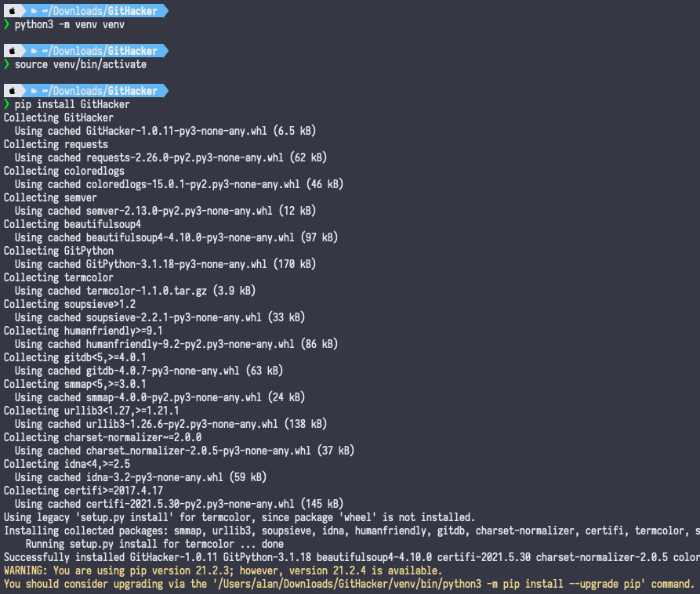Click the green prompt arrow before source command
The width and height of the screenshot is (700, 594).
click(7, 64)
